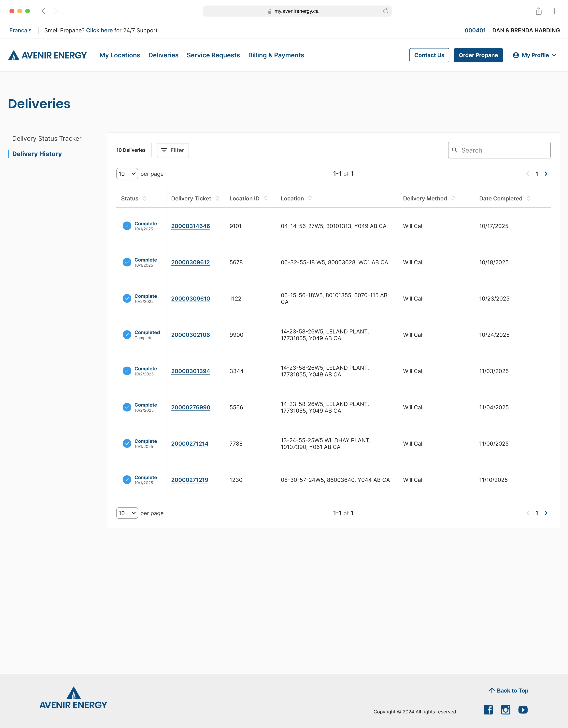Click page number 1 in top pagination

(x=537, y=174)
